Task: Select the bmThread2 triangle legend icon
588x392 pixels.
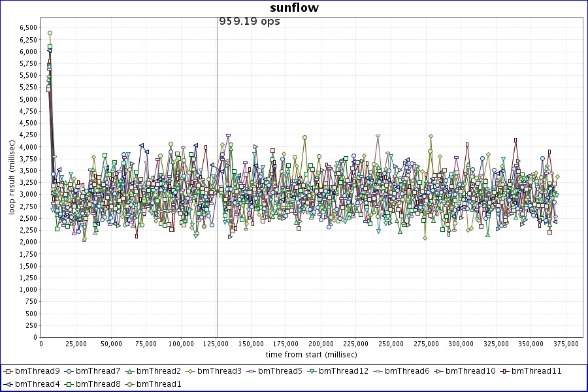Action: click(x=130, y=371)
